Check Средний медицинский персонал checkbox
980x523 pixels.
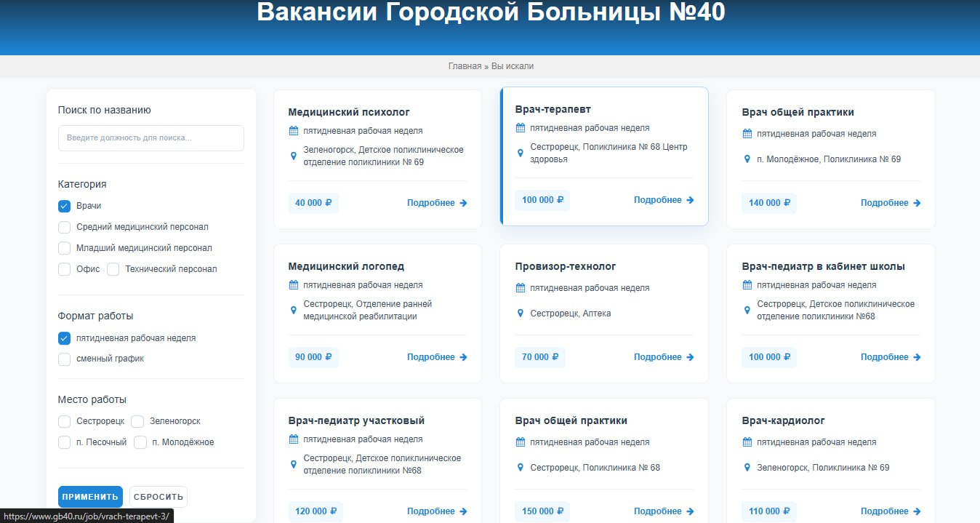[x=64, y=227]
